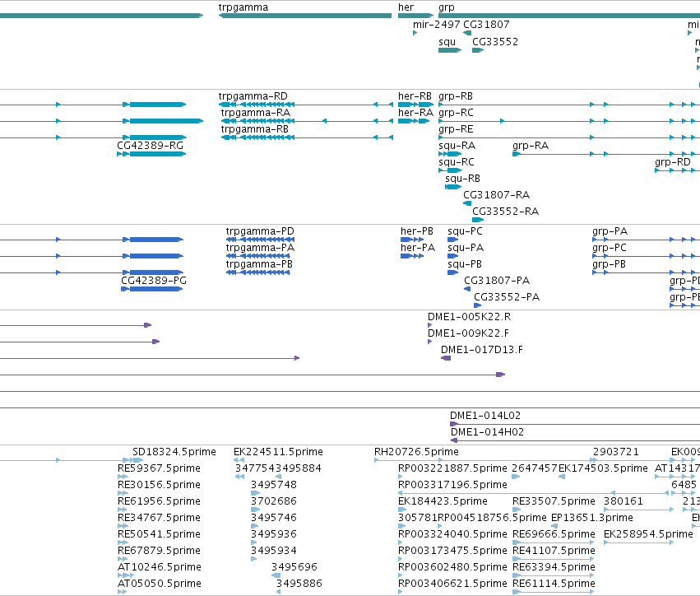Viewport: 700px width, 596px height.
Task: Click protein trpgamma-PB
Action: pyautogui.click(x=258, y=272)
